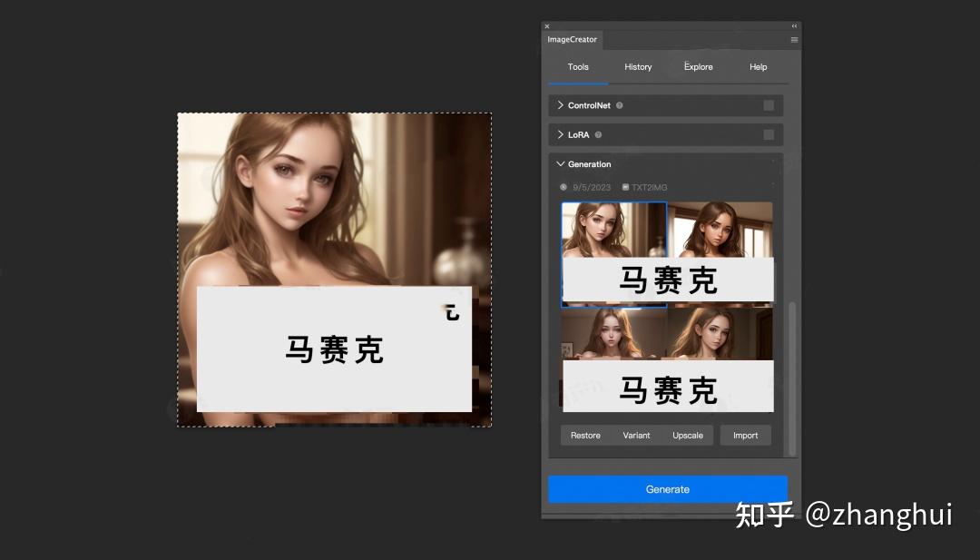The height and width of the screenshot is (560, 980).
Task: Close the ImageCreator panel with its X icon
Action: (546, 25)
